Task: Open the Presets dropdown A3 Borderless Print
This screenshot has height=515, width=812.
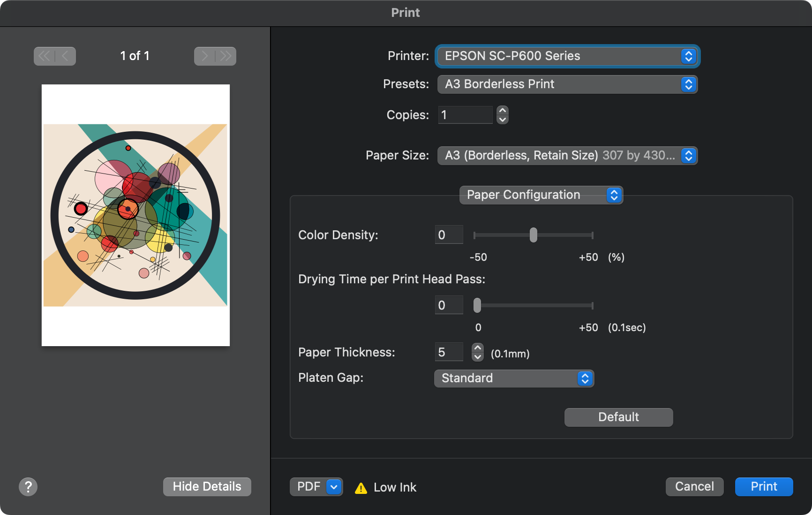Action: [x=568, y=84]
